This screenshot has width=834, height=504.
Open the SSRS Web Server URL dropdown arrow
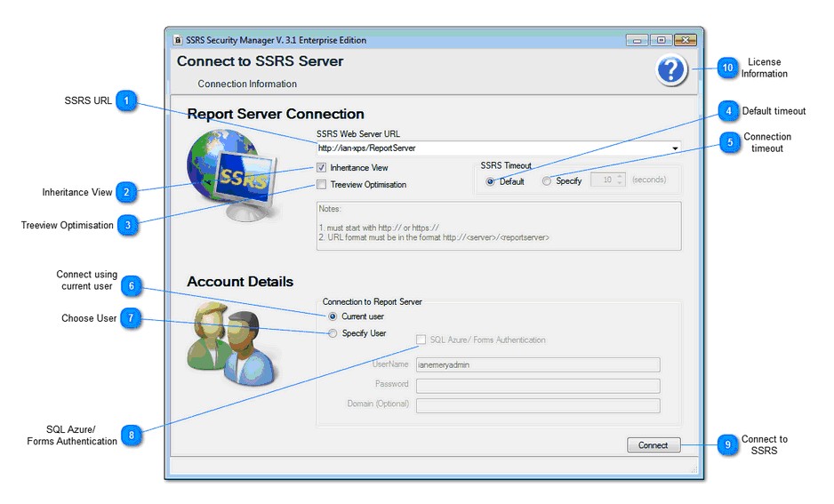pyautogui.click(x=675, y=148)
